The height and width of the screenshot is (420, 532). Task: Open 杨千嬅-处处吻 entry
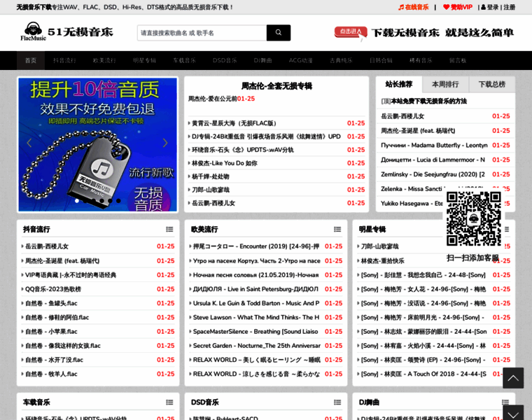211,176
